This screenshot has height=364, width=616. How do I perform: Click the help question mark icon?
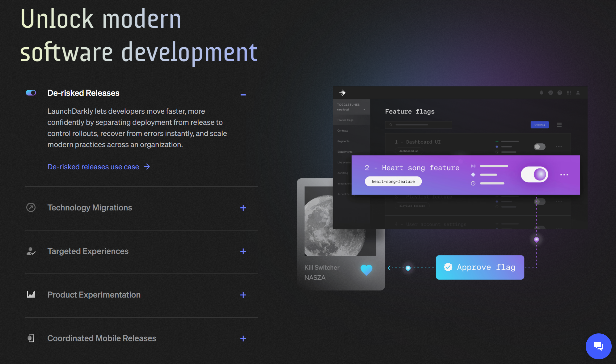[x=560, y=92]
